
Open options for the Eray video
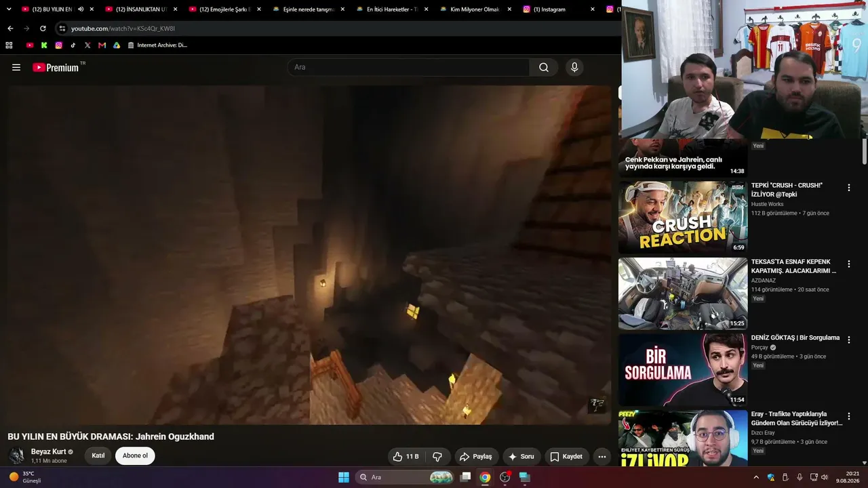(x=848, y=417)
